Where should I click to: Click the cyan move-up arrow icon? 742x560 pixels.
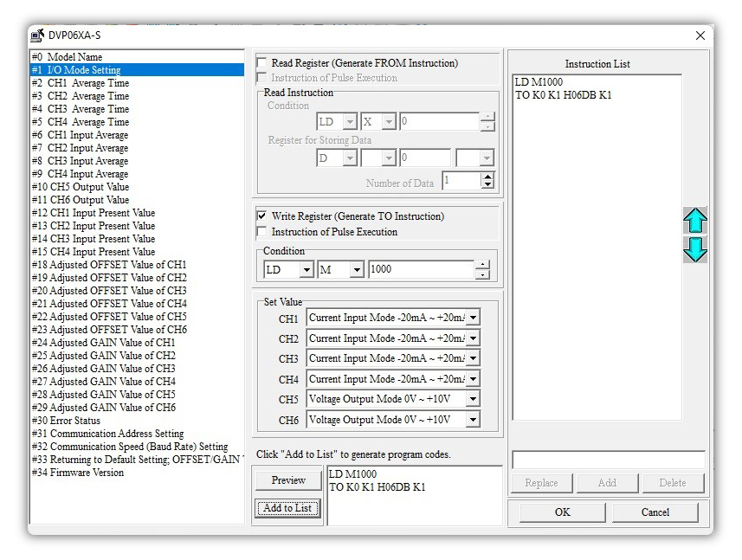point(694,221)
